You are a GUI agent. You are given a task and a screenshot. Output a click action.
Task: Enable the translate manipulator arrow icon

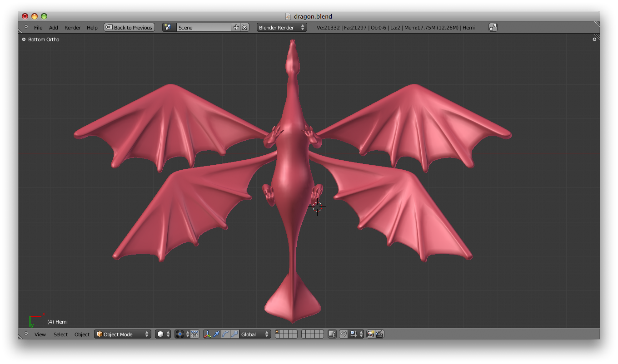[217, 334]
